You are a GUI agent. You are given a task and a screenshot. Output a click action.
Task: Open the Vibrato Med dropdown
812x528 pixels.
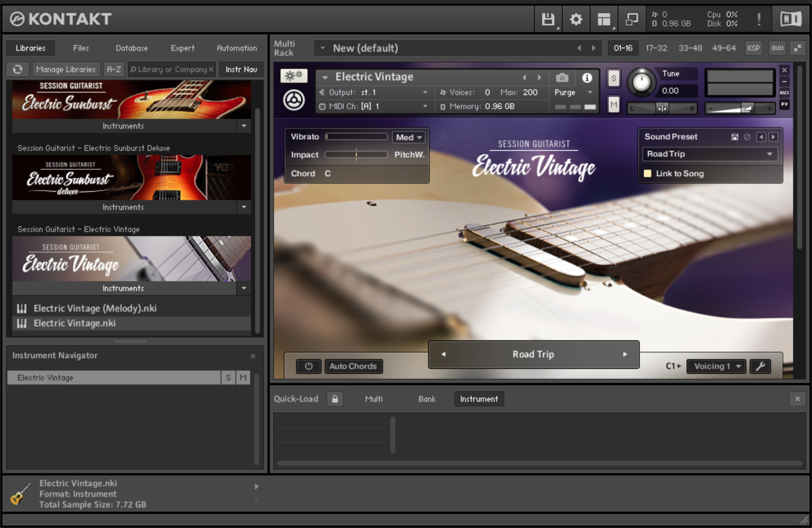(x=409, y=137)
